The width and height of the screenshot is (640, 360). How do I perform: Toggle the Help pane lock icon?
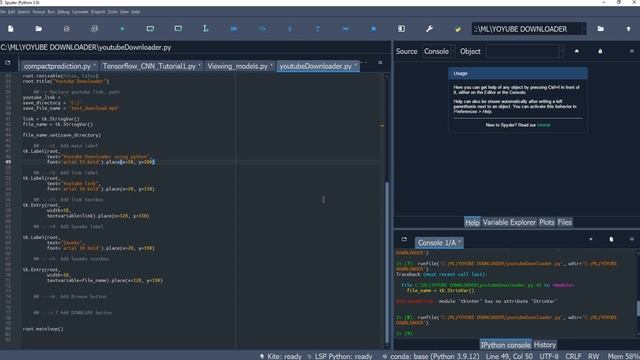click(600, 51)
